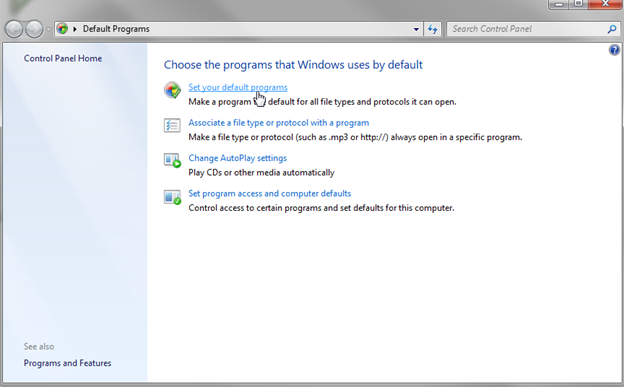Go forward using the Forward arrow button
This screenshot has width=624, height=387.
(x=34, y=29)
